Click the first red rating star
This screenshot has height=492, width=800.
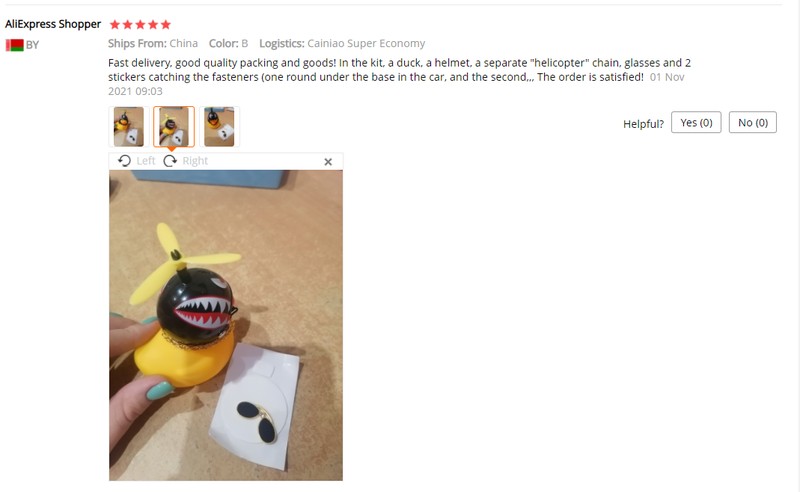(x=115, y=24)
